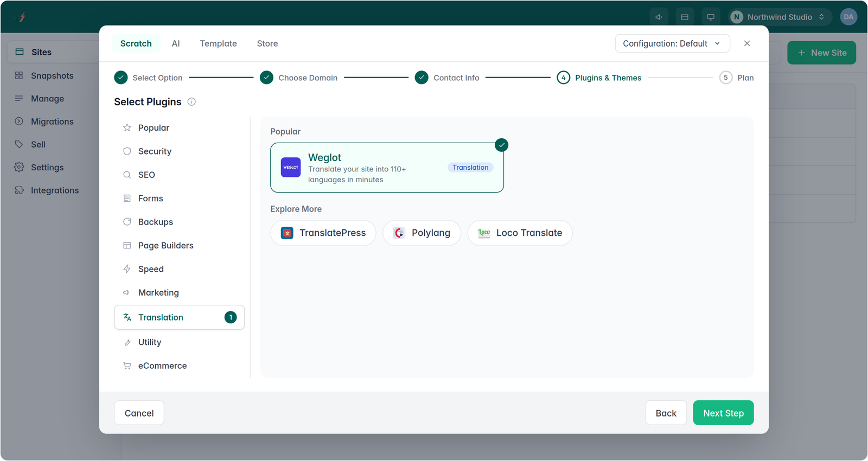Screen dimensions: 868x461
Task: Click the Next Step button
Action: (x=723, y=413)
